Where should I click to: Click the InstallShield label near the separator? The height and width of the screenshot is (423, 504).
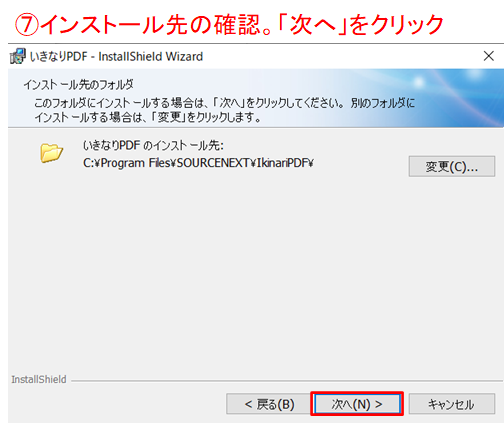click(x=39, y=379)
